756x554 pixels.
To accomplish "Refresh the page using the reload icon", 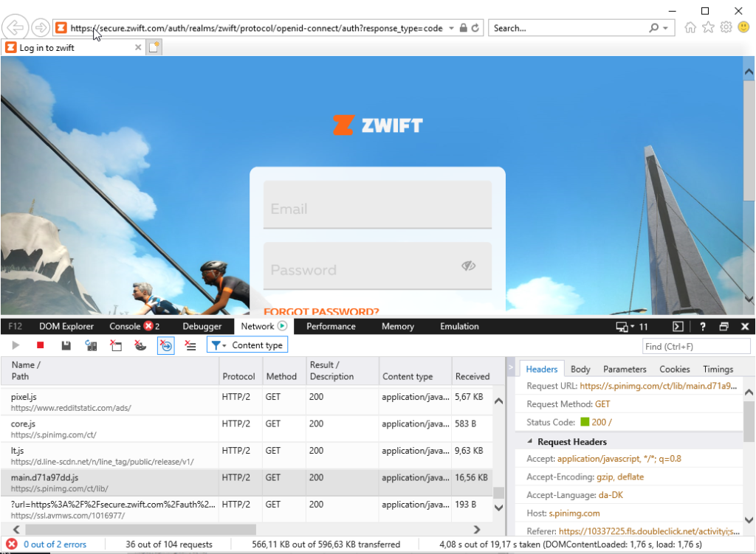I will (x=475, y=28).
